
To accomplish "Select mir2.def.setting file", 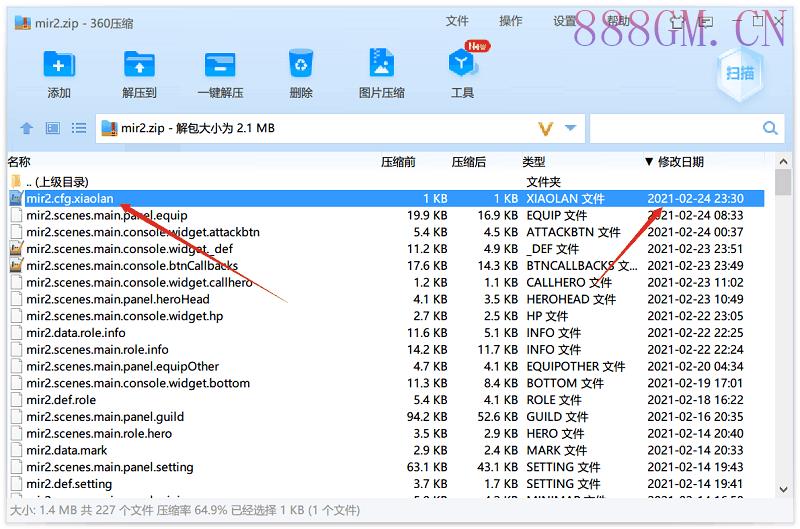I will click(386, 484).
